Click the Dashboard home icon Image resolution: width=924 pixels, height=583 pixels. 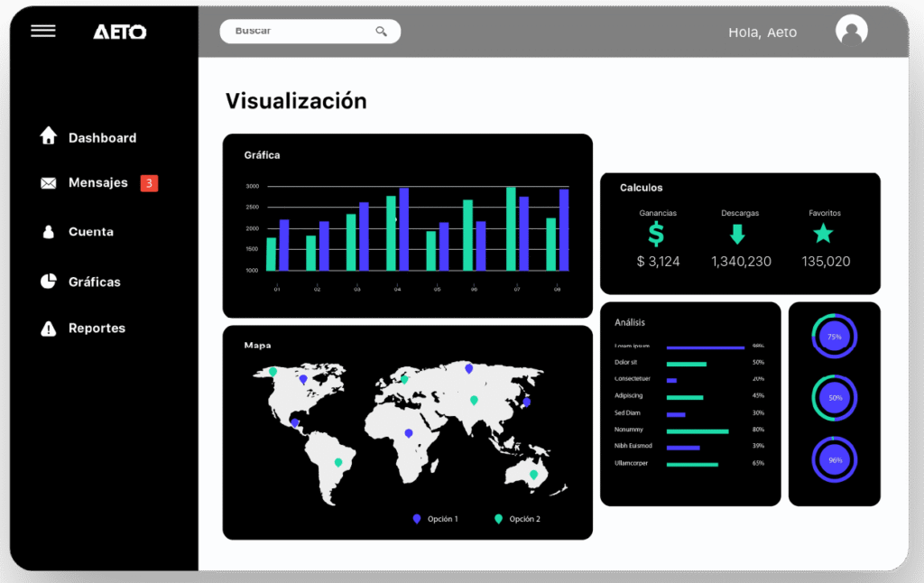coord(49,136)
